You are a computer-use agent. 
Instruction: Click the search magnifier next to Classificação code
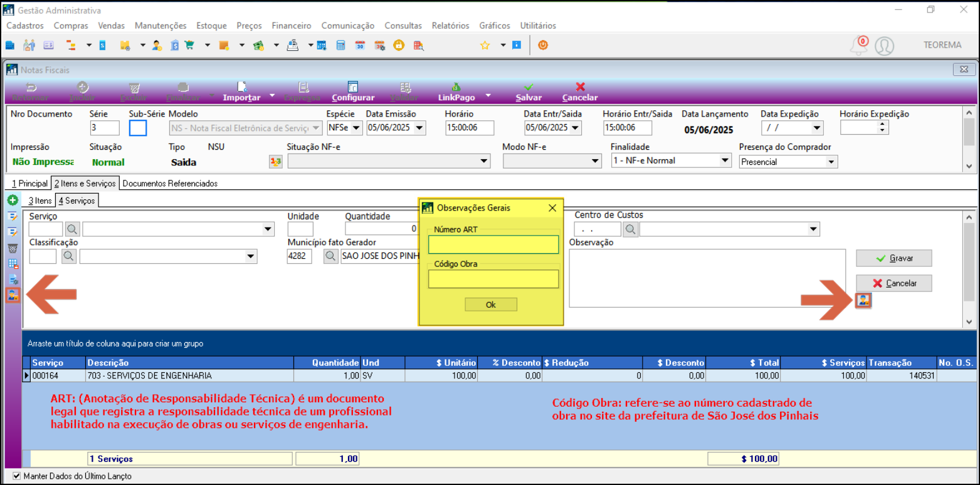tap(69, 256)
